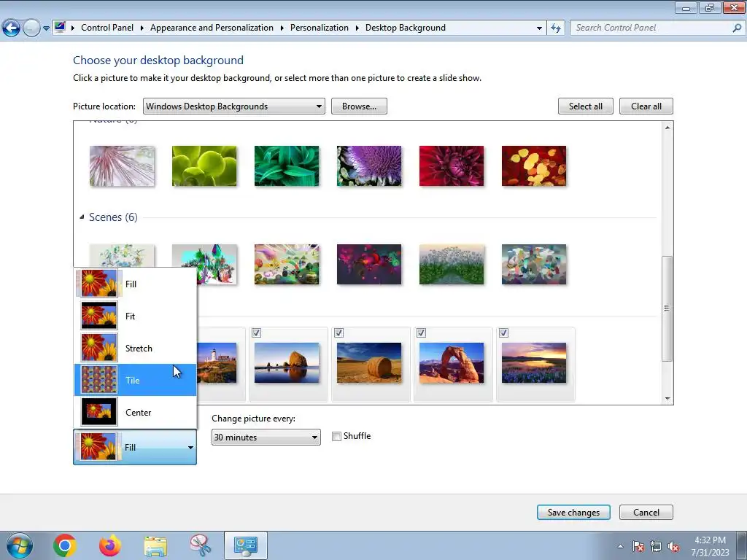Select the teal leaves wallpaper

tap(287, 166)
